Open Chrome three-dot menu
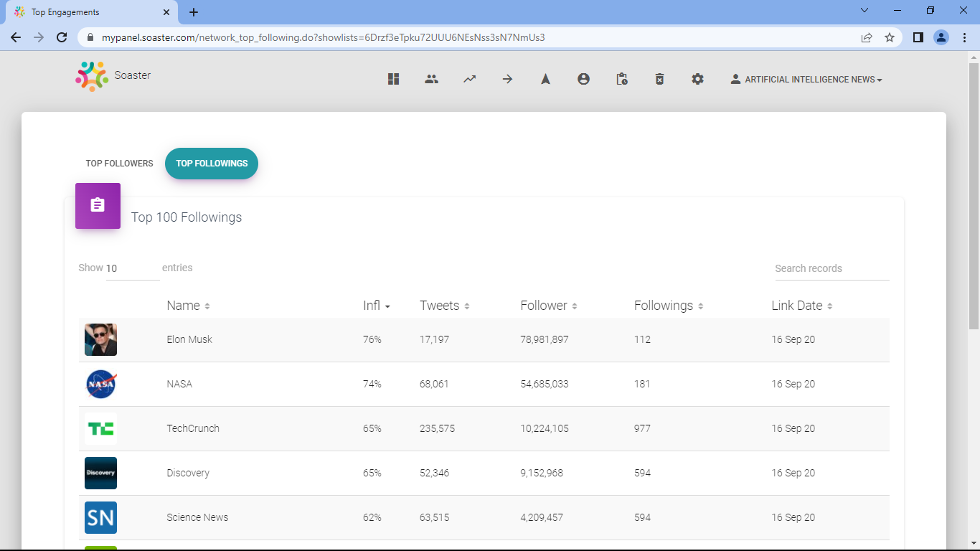 coord(964,37)
